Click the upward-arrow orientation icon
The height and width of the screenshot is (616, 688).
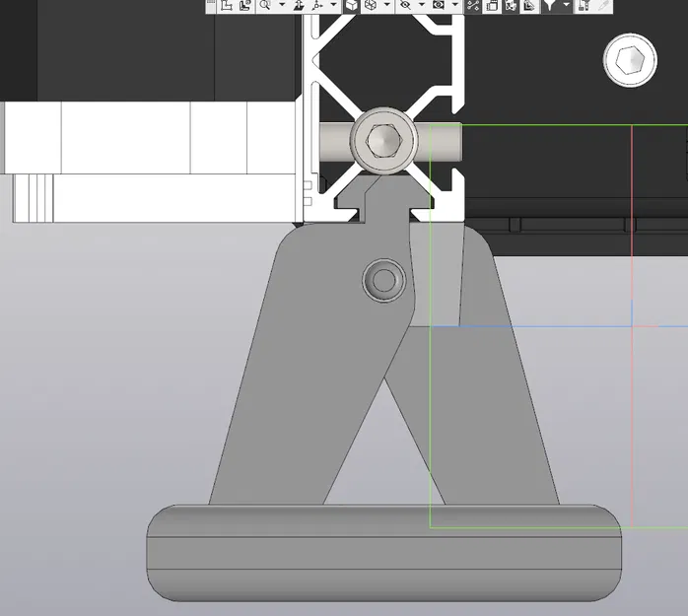(299, 5)
